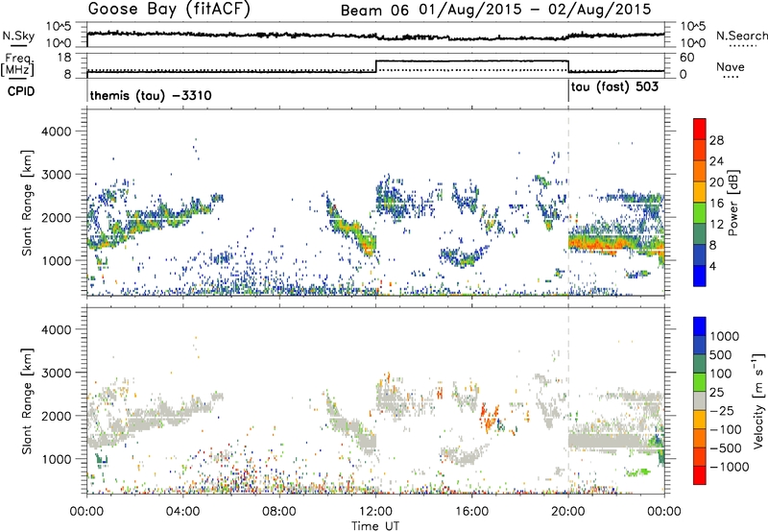Click the date range '01/Aug/2015 - 02/Aug/2015'
768x532 pixels.
click(x=535, y=10)
